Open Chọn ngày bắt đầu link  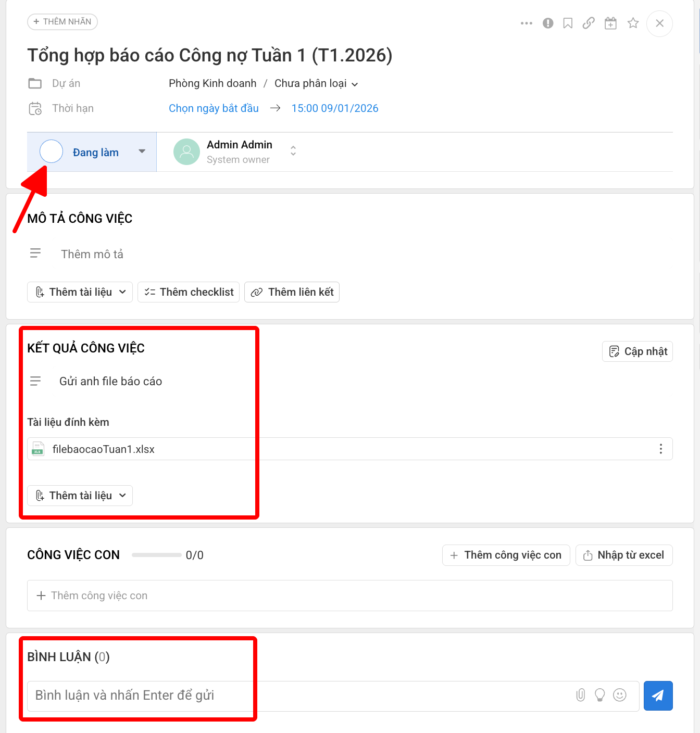pos(214,108)
